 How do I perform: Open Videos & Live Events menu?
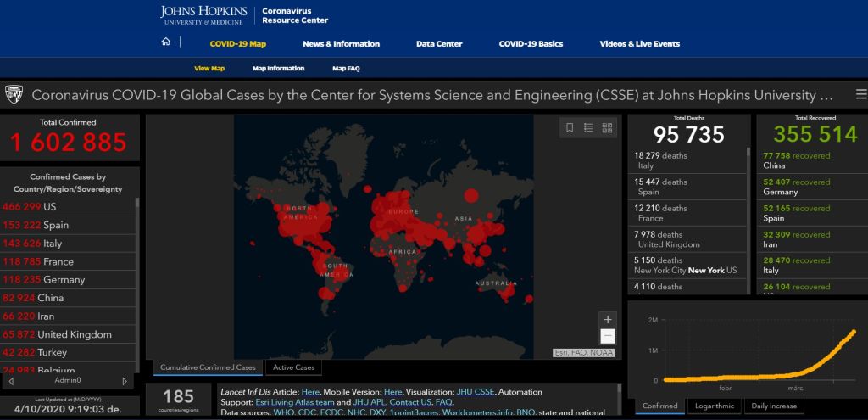640,44
